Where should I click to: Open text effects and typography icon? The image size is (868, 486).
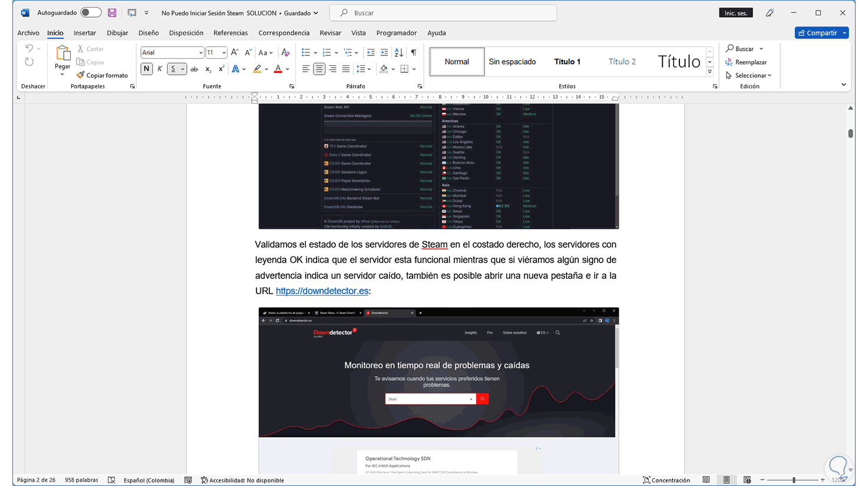pyautogui.click(x=236, y=69)
